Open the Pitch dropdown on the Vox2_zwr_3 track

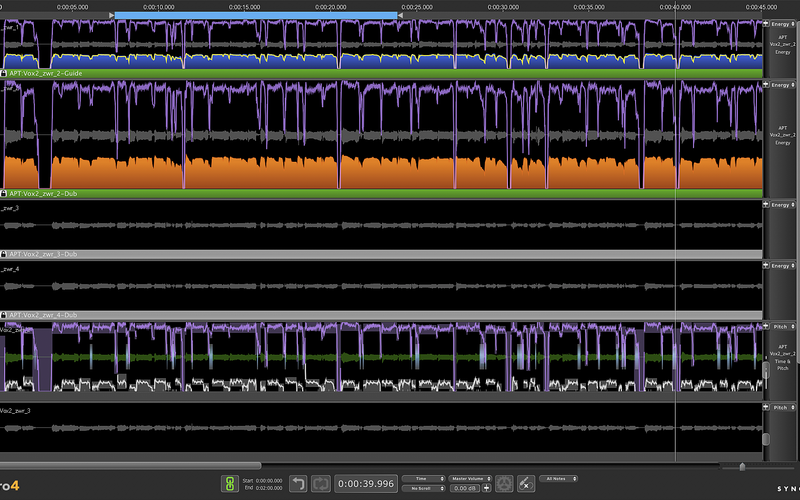coord(783,408)
